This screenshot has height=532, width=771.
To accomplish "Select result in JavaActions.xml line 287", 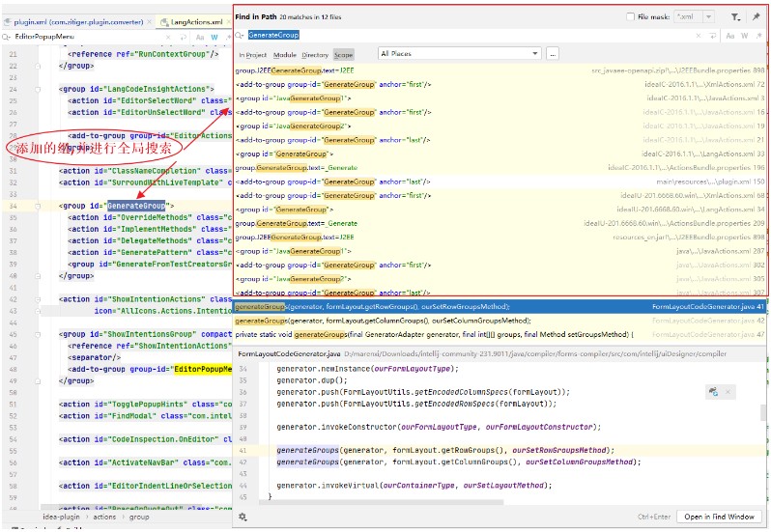I will pyautogui.click(x=500, y=251).
